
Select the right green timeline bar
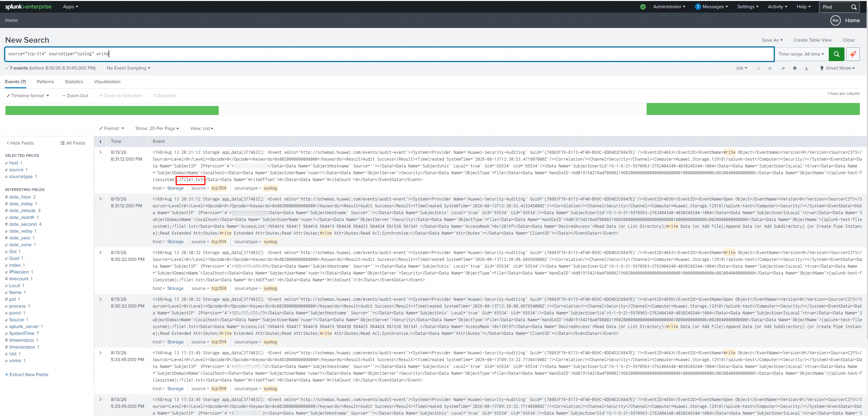tap(753, 109)
